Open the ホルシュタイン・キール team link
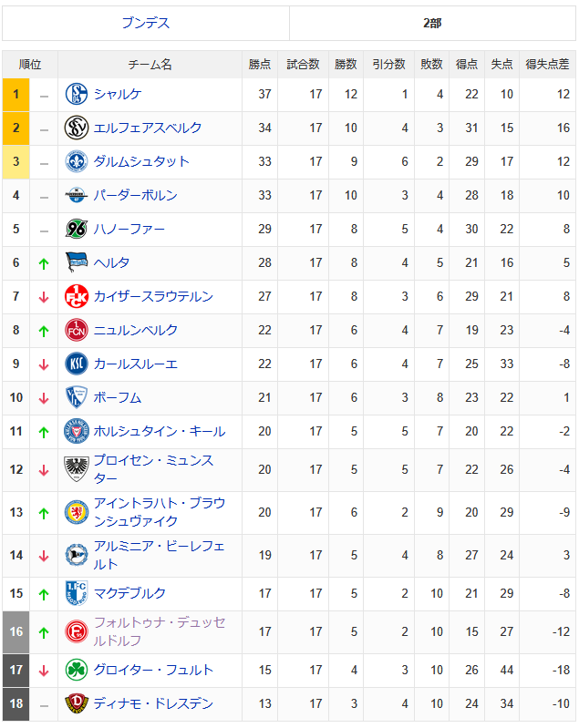This screenshot has height=728, width=579. 159,431
